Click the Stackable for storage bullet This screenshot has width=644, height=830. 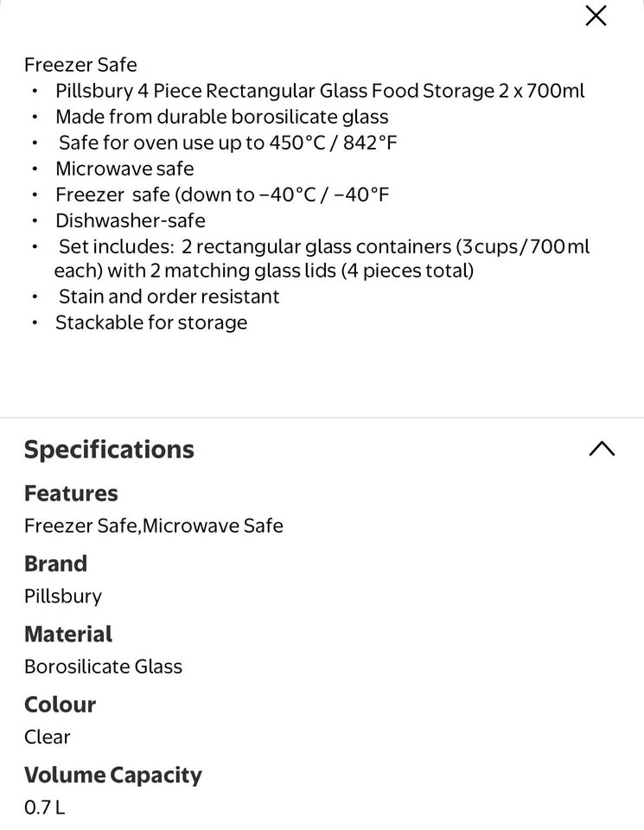(151, 322)
